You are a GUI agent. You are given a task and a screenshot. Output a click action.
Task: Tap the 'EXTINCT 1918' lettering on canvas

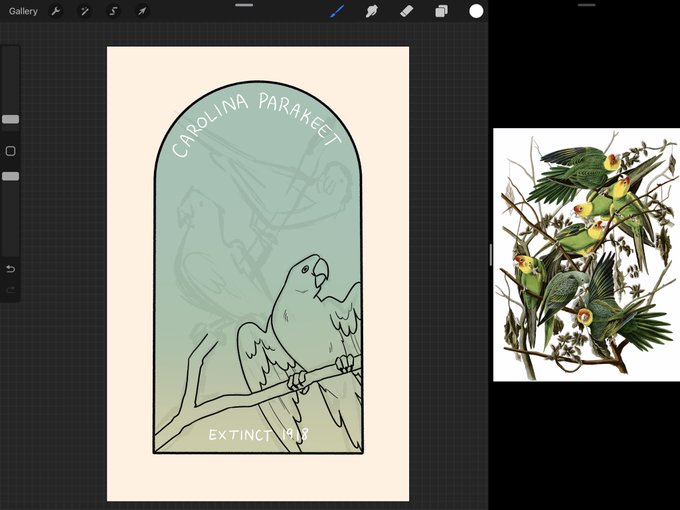tap(259, 434)
